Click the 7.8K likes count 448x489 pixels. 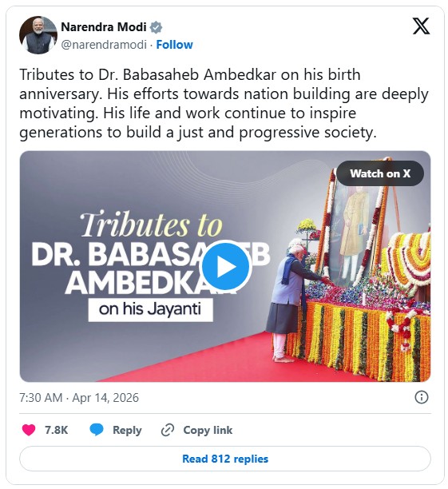tap(57, 430)
